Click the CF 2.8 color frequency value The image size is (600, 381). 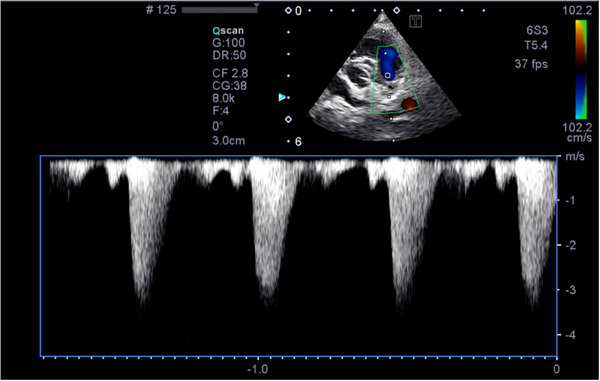(230, 73)
